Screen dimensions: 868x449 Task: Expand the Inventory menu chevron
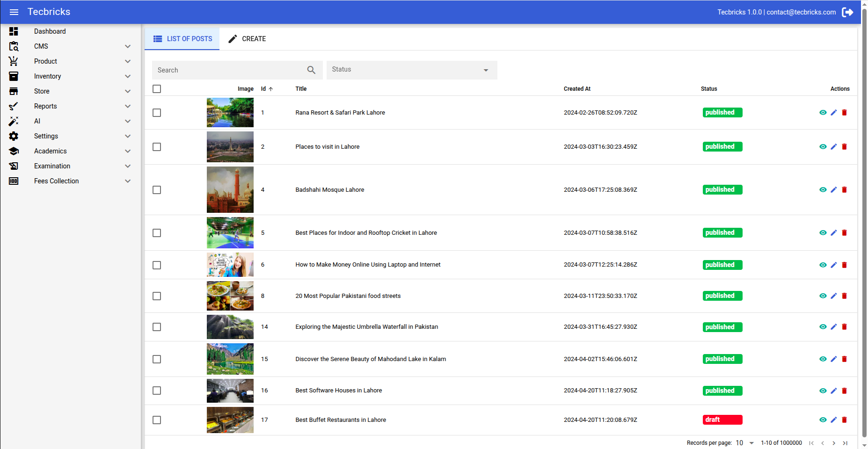(x=128, y=76)
